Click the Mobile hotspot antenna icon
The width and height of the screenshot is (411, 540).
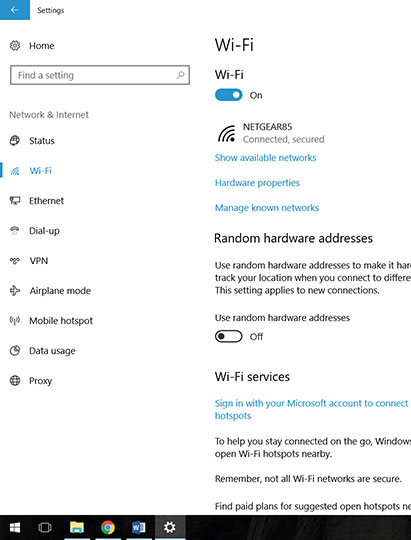(x=15, y=321)
